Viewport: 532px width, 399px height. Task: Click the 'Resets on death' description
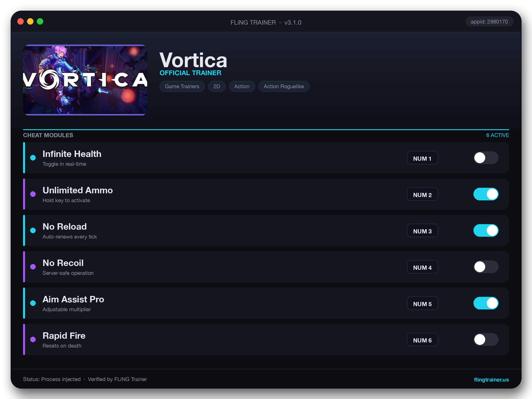coord(62,346)
